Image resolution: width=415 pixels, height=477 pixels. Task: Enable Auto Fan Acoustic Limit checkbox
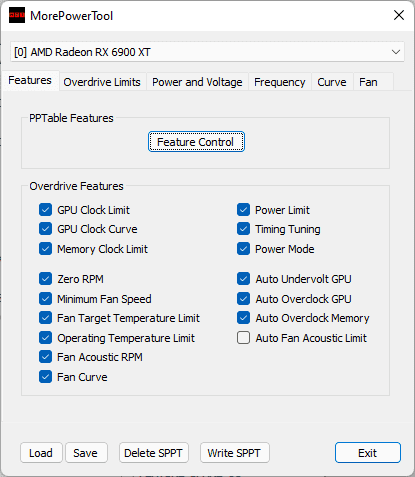(x=243, y=338)
